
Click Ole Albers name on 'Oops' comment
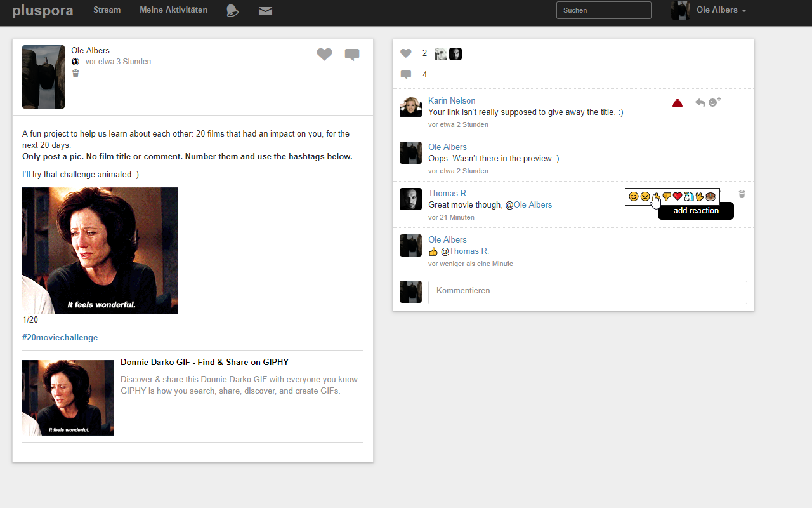[x=447, y=147]
